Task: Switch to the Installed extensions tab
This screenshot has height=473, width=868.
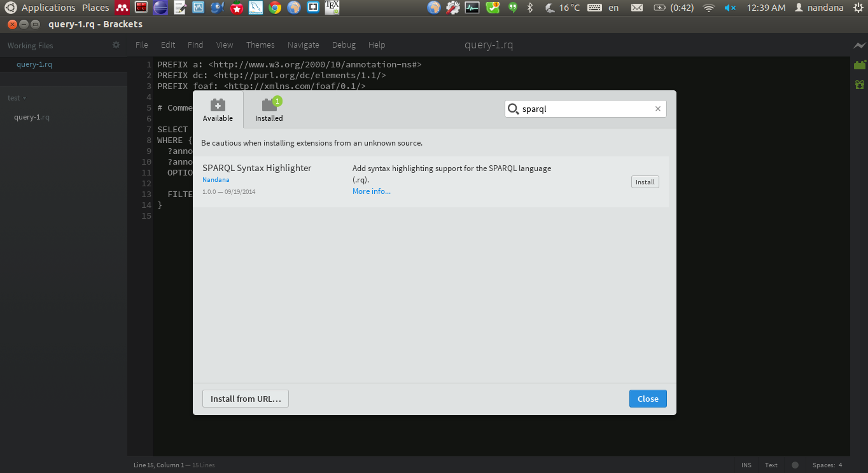Action: coord(269,109)
